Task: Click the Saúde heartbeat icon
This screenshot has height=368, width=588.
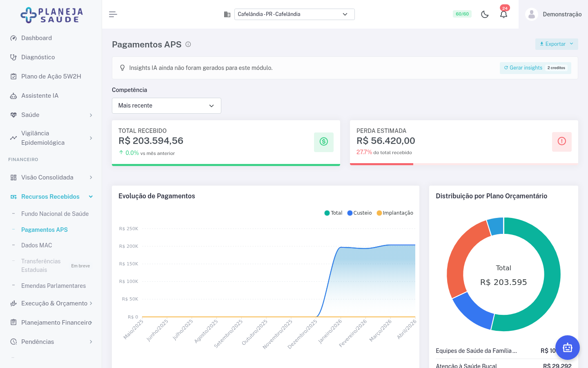Action: tap(13, 115)
